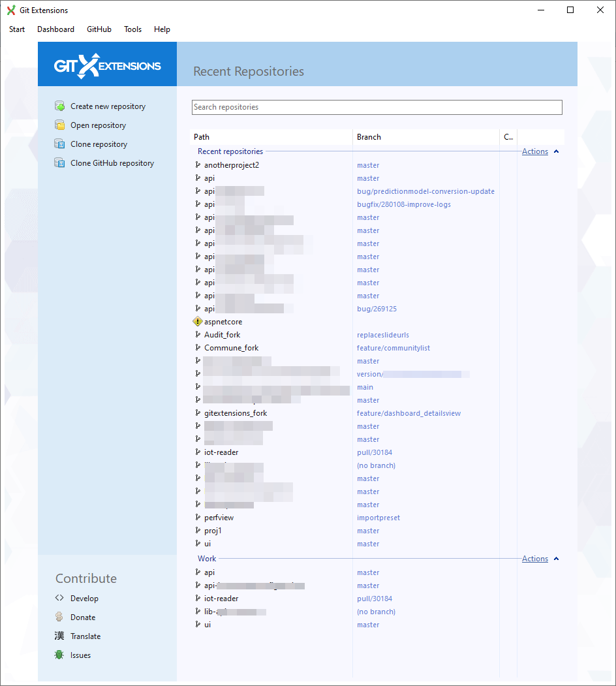Click the importpreset branch text

pos(378,518)
